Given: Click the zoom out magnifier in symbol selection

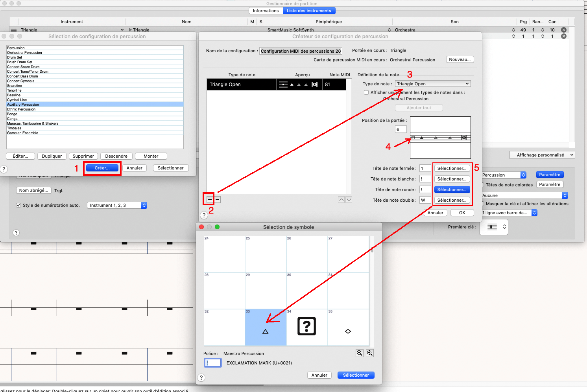Looking at the screenshot, I should [x=359, y=353].
